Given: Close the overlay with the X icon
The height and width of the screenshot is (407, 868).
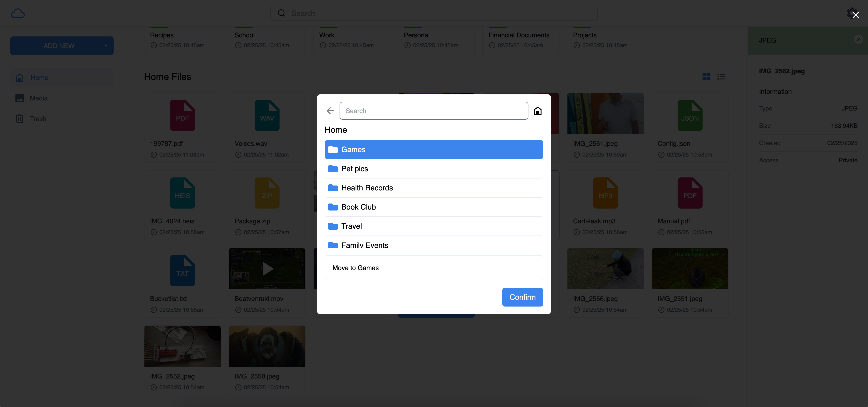Looking at the screenshot, I should pos(856,15).
